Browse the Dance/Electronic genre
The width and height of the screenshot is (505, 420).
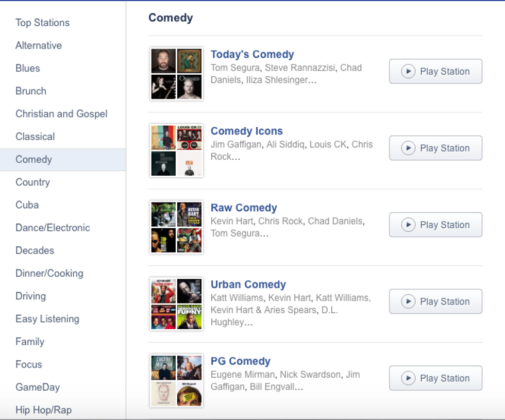(x=53, y=228)
